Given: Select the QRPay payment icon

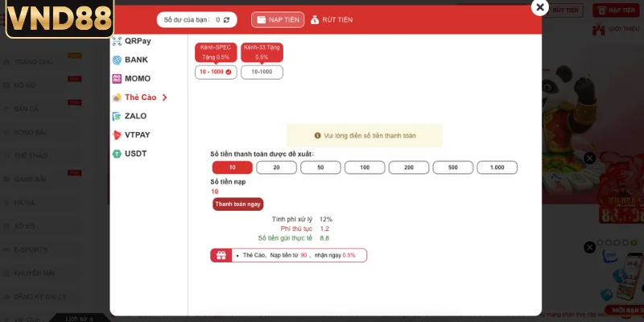Looking at the screenshot, I should pyautogui.click(x=117, y=41).
